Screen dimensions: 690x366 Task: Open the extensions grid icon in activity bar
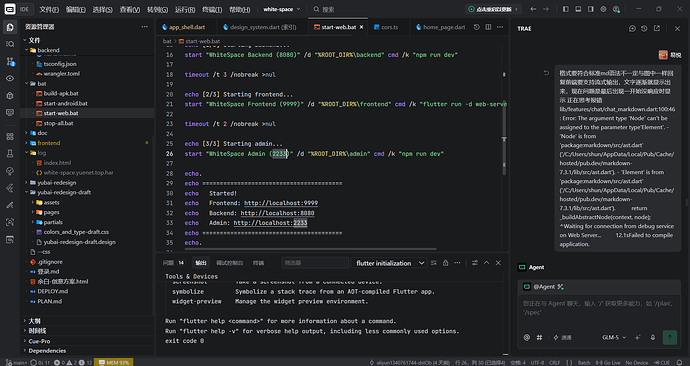[x=10, y=136]
